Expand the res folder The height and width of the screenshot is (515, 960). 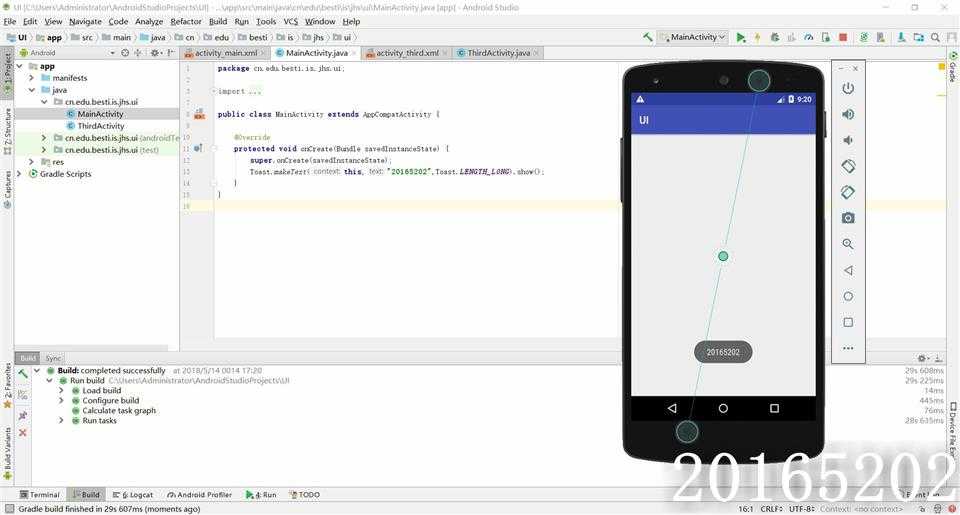pos(31,162)
